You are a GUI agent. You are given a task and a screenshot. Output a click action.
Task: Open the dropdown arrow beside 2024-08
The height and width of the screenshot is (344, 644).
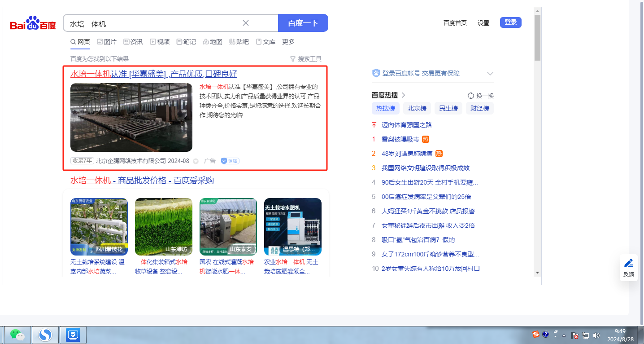pos(196,161)
